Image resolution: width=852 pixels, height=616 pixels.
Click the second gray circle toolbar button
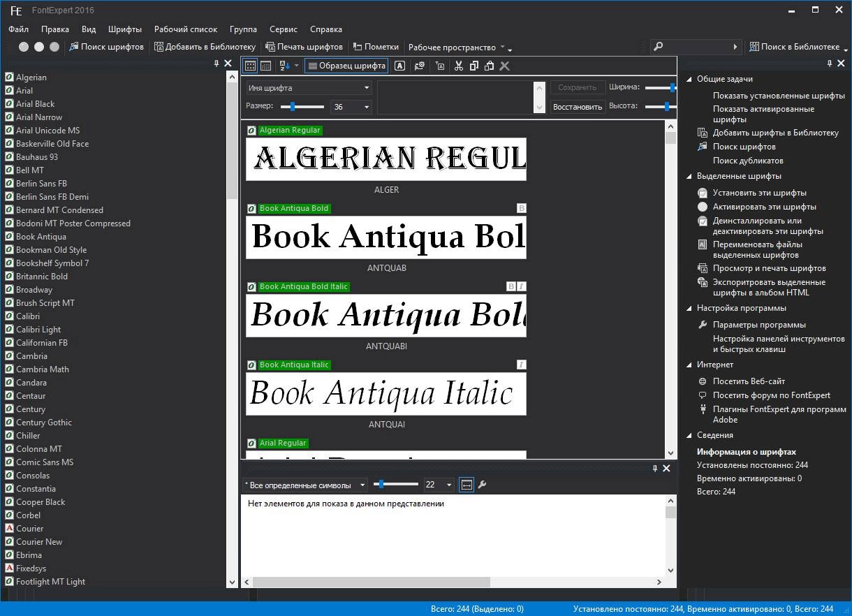click(x=39, y=47)
